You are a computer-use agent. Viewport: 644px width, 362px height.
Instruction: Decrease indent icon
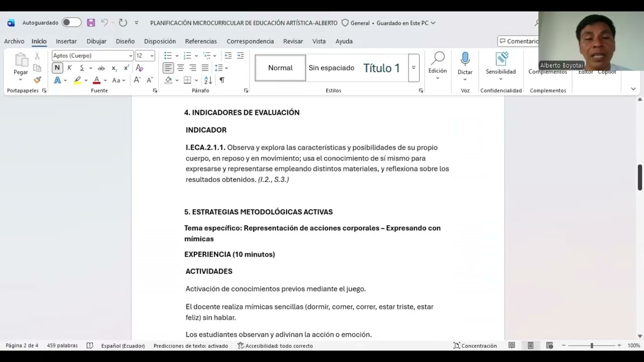[x=228, y=55]
